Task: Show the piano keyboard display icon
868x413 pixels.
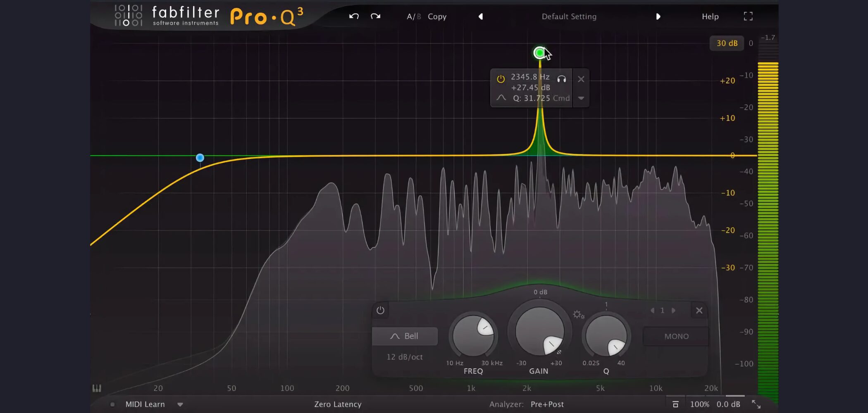Action: click(x=97, y=388)
